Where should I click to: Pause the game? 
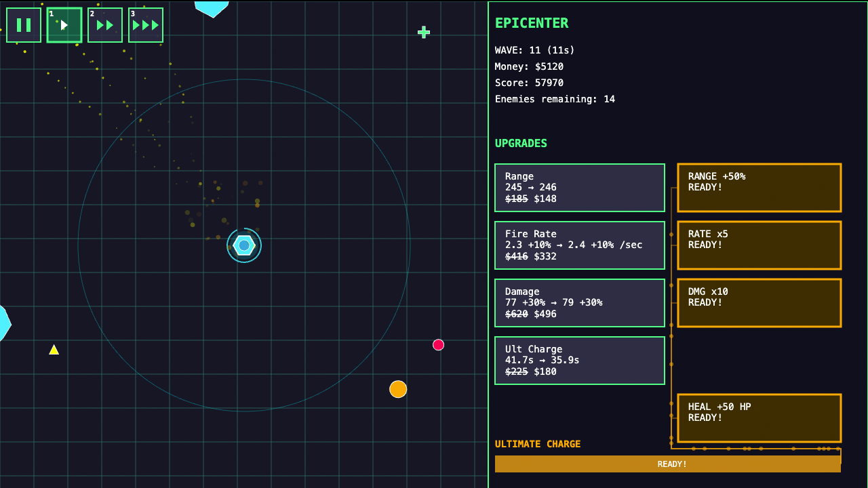pyautogui.click(x=24, y=25)
